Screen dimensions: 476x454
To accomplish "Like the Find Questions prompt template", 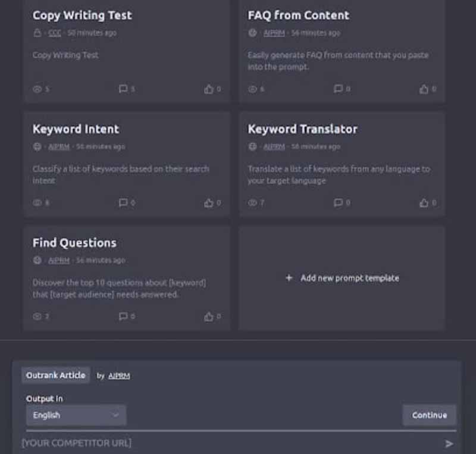I will click(x=209, y=317).
